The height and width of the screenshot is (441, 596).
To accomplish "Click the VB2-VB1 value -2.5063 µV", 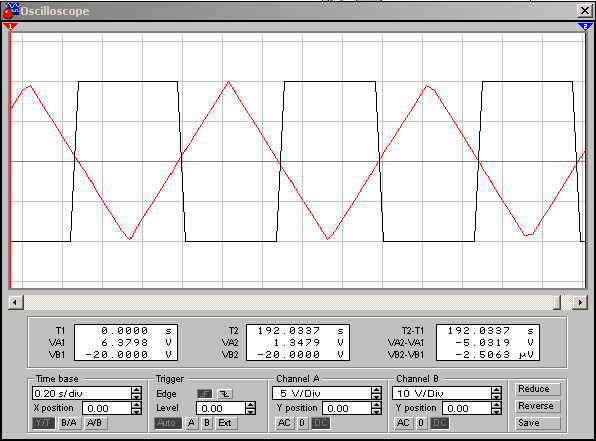I will [494, 355].
